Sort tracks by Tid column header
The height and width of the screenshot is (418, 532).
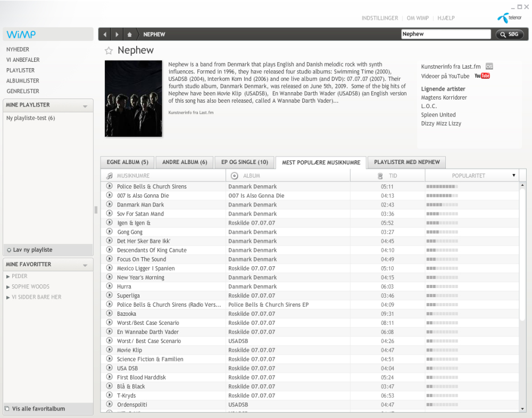click(x=387, y=176)
